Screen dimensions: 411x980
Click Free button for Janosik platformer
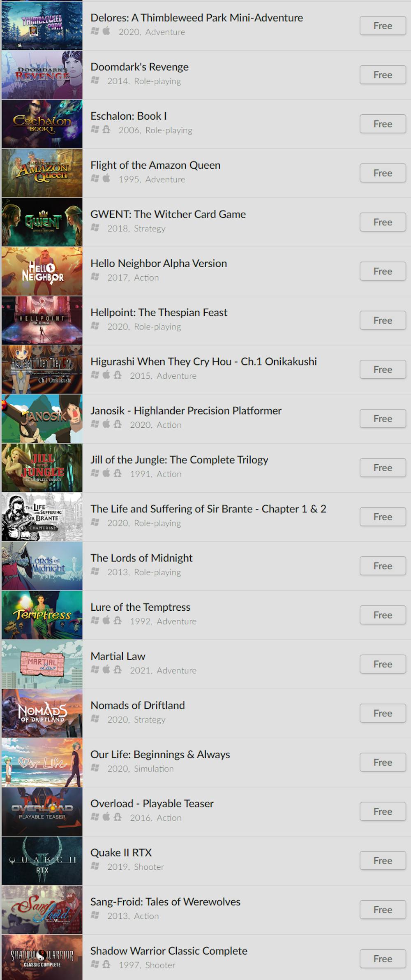coord(383,419)
